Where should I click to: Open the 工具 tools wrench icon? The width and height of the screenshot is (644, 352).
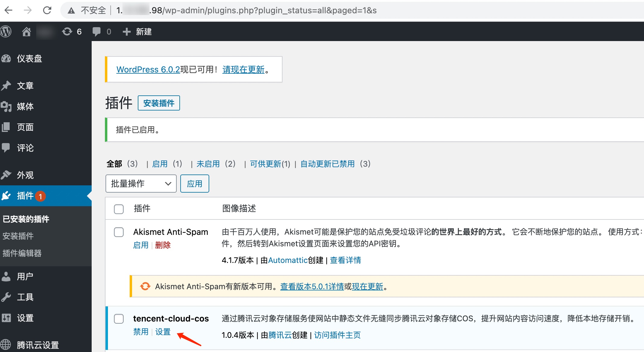point(7,297)
